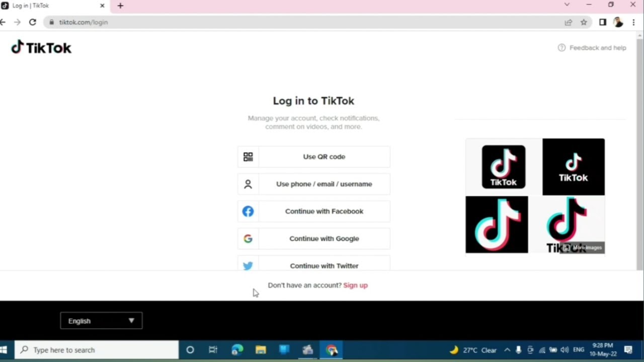Image resolution: width=644 pixels, height=362 pixels.
Task: Click the Twitter bird icon
Action: [248, 266]
